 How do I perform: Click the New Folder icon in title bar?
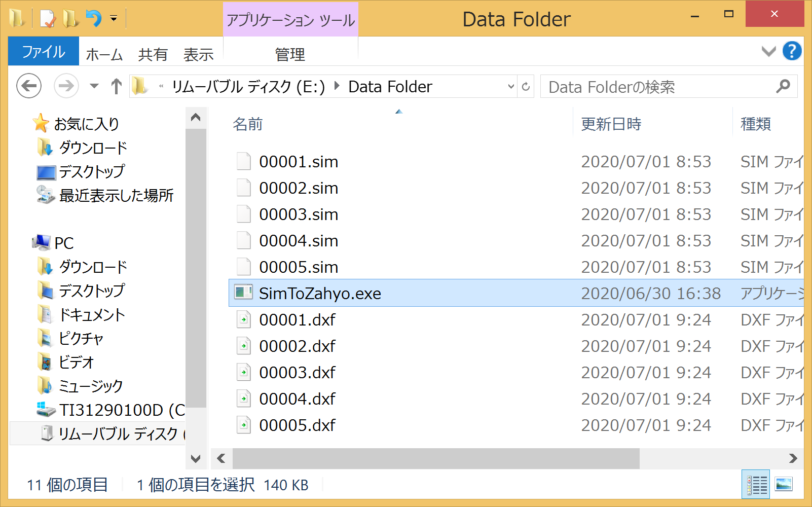click(x=70, y=19)
